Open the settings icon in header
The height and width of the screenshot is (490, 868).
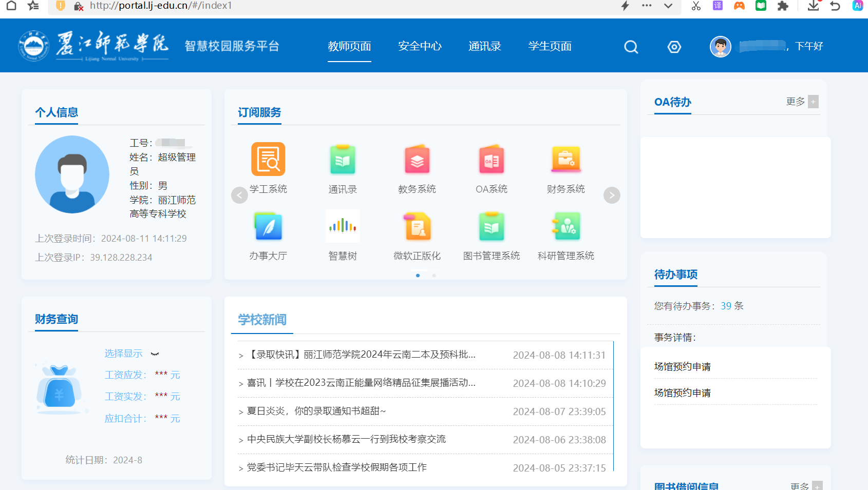(x=674, y=47)
